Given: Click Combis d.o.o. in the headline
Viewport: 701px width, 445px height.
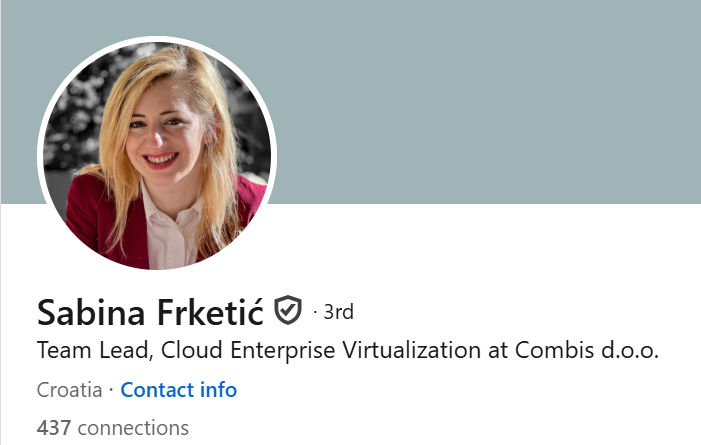Looking at the screenshot, I should tap(587, 350).
